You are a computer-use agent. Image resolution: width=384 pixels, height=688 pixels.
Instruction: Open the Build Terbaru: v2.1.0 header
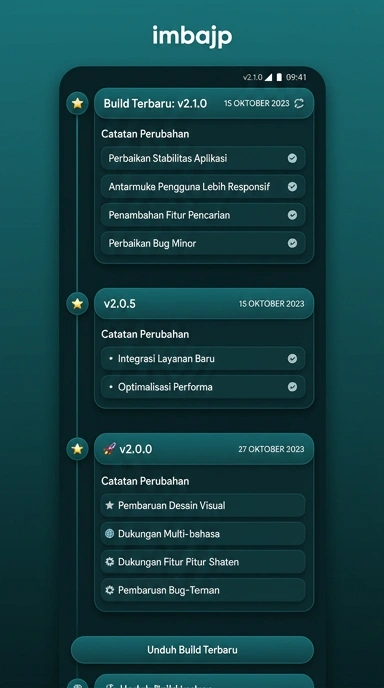[204, 103]
